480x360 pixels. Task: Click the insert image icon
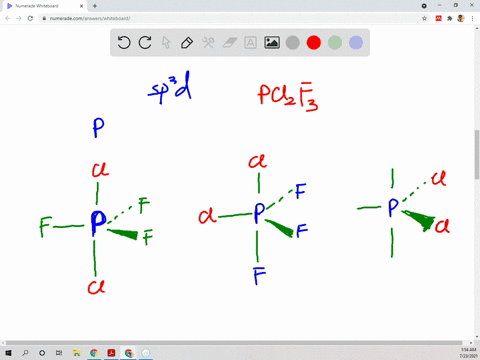(272, 43)
